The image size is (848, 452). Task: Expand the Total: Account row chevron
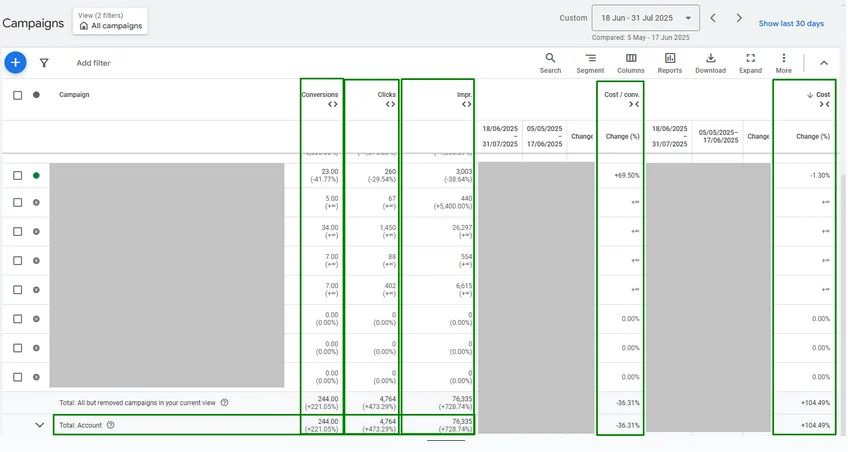click(39, 425)
